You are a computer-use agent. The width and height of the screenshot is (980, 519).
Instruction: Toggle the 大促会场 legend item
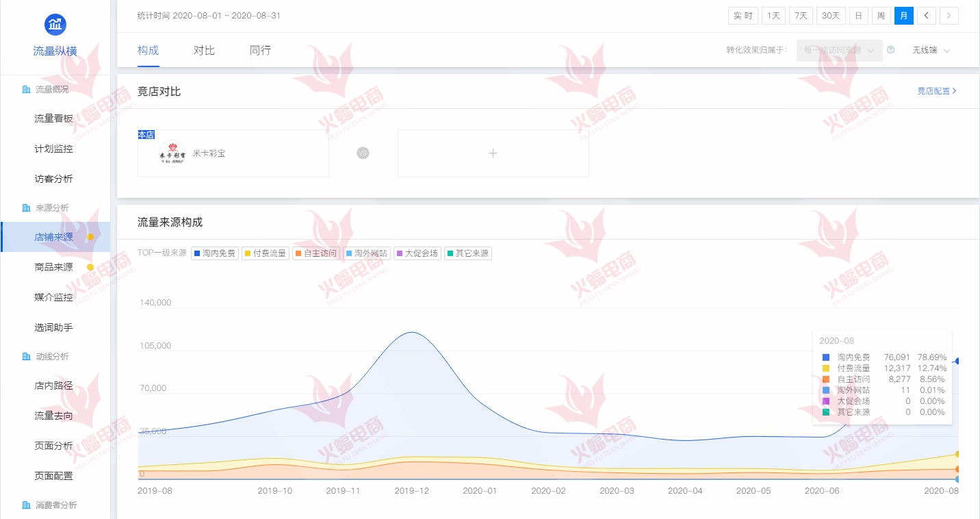pyautogui.click(x=417, y=253)
